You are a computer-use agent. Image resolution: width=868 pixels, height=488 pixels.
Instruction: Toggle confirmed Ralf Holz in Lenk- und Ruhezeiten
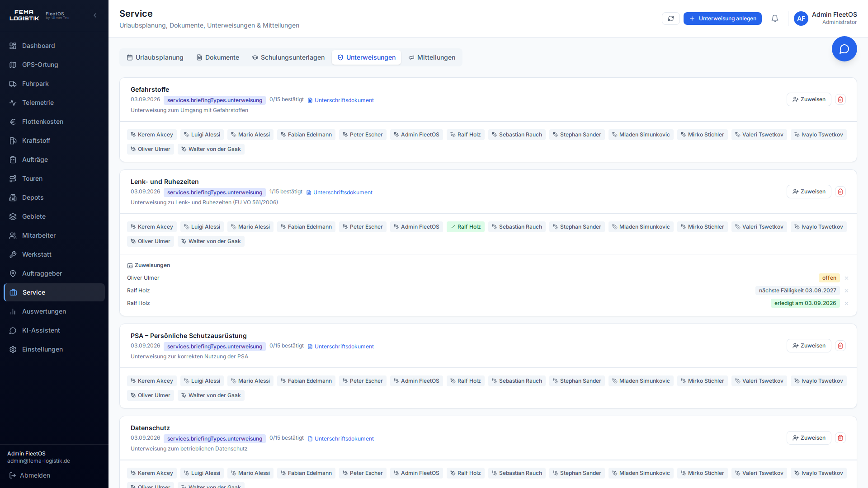click(x=465, y=227)
